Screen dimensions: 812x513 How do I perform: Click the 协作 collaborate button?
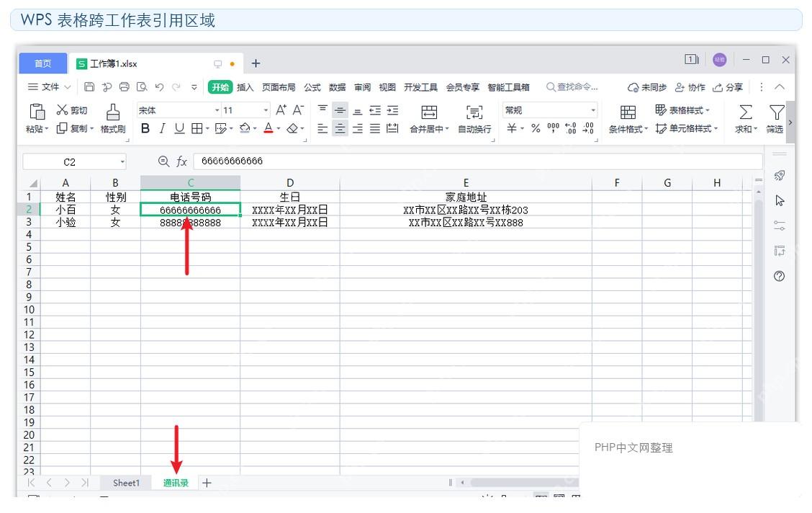[690, 87]
